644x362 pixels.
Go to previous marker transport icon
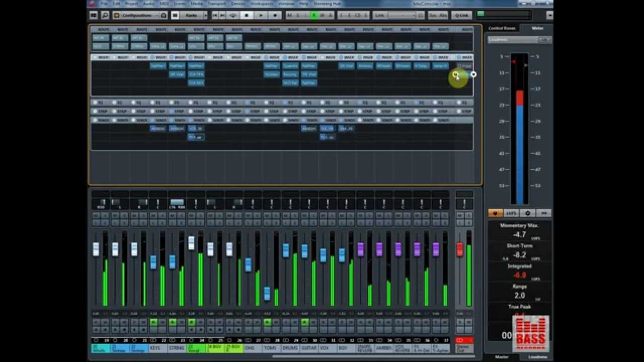pyautogui.click(x=215, y=16)
